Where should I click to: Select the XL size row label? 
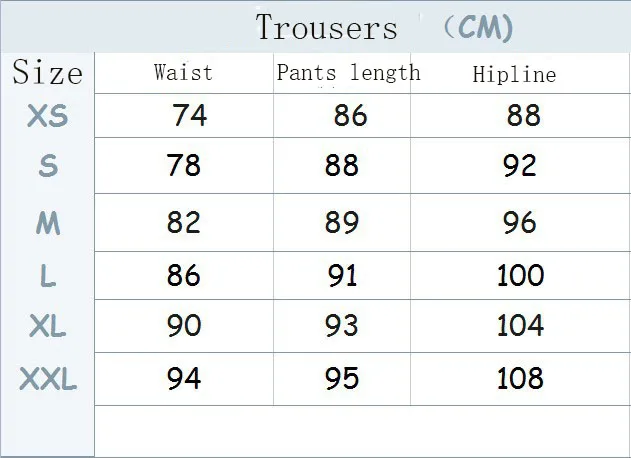(x=47, y=326)
